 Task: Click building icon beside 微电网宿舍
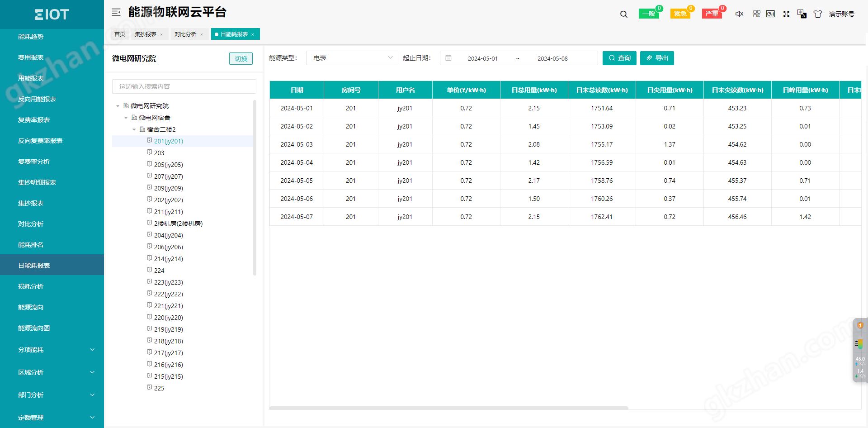134,118
